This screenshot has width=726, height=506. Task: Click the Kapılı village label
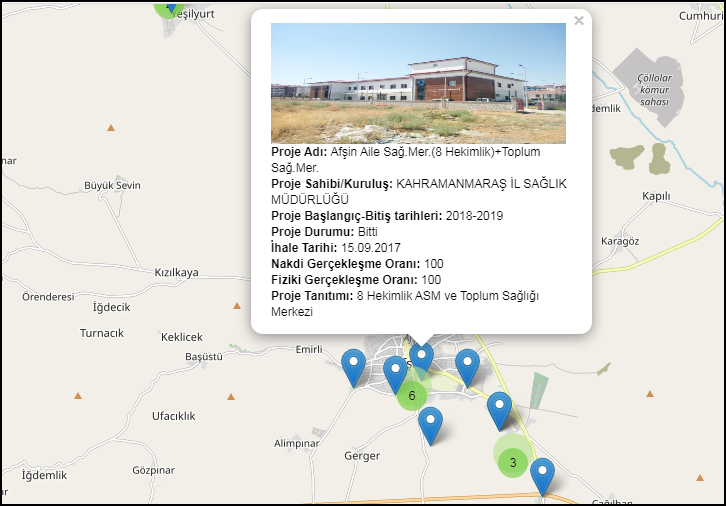click(x=656, y=196)
